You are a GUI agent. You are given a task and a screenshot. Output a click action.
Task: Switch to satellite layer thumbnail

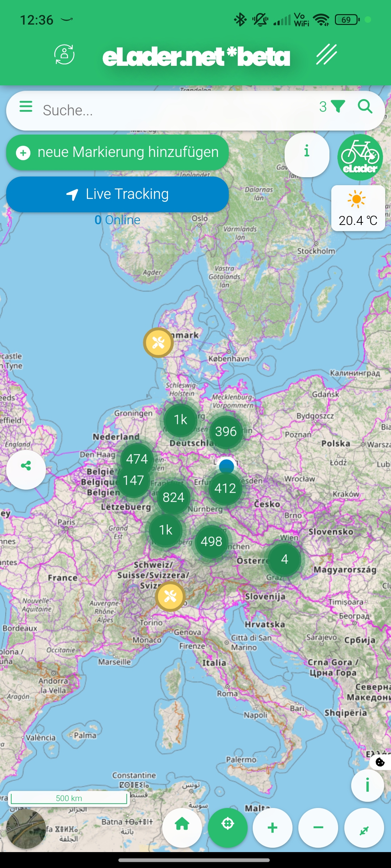point(26,829)
